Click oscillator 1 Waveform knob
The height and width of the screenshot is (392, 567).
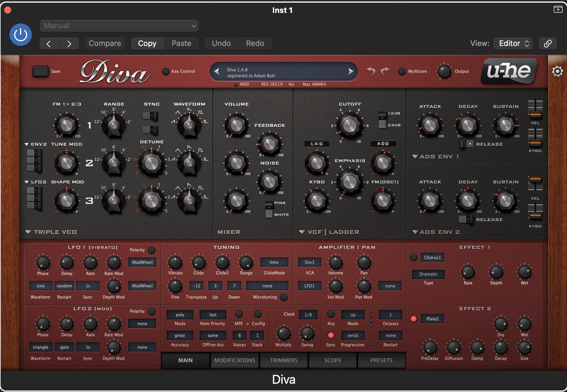(x=189, y=126)
